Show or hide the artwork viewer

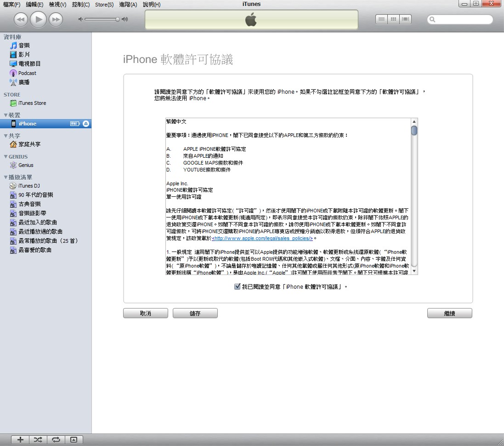coord(74,440)
